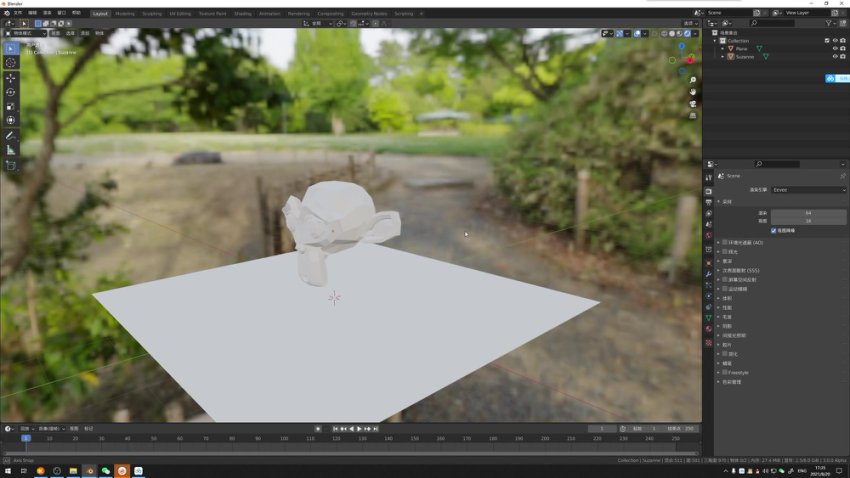Click the viewport zoom magnifier icon

pyautogui.click(x=692, y=80)
